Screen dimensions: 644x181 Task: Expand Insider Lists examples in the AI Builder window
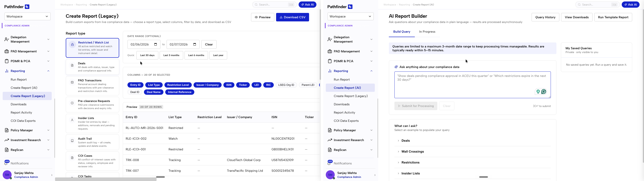(x=472, y=174)
